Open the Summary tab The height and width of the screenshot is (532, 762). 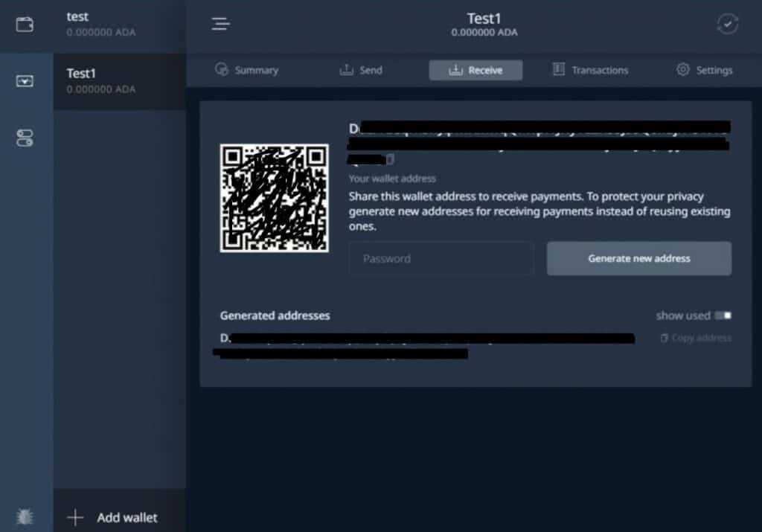[248, 69]
